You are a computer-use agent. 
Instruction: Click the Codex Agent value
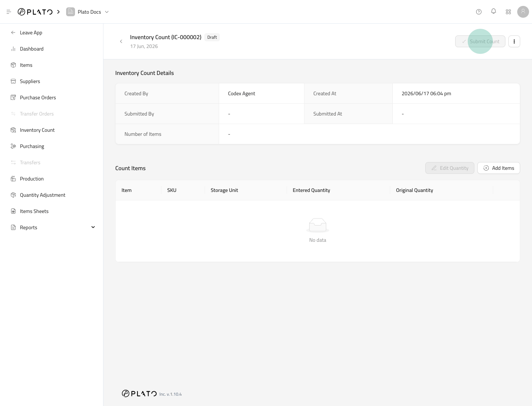click(x=242, y=93)
